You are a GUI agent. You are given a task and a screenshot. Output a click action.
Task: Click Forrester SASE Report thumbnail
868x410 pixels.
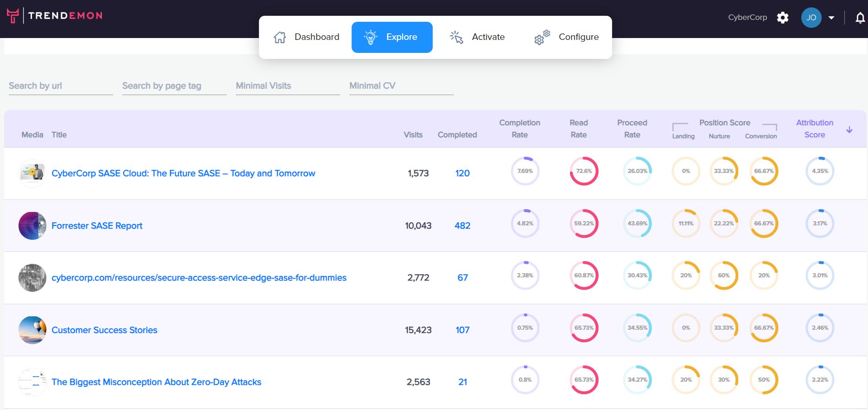(32, 225)
